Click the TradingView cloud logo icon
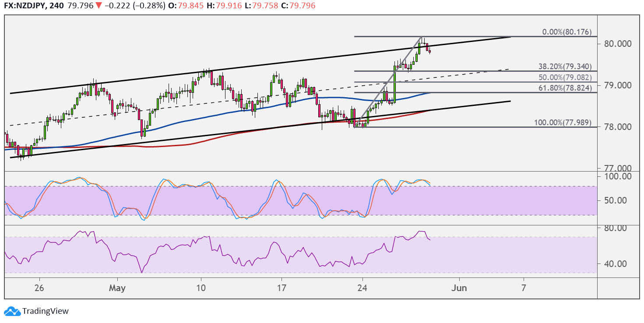The image size is (644, 323). pyautogui.click(x=12, y=311)
